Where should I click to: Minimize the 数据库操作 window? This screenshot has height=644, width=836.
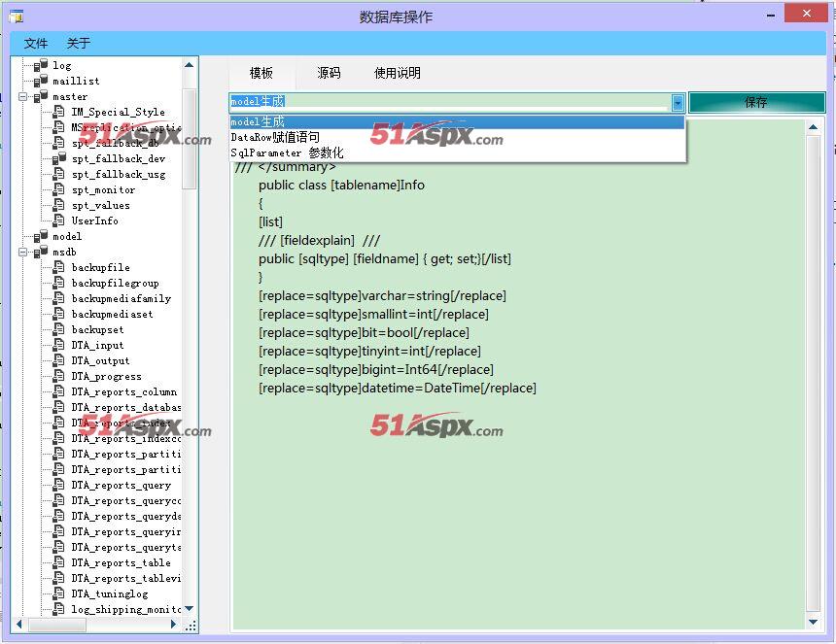click(771, 16)
